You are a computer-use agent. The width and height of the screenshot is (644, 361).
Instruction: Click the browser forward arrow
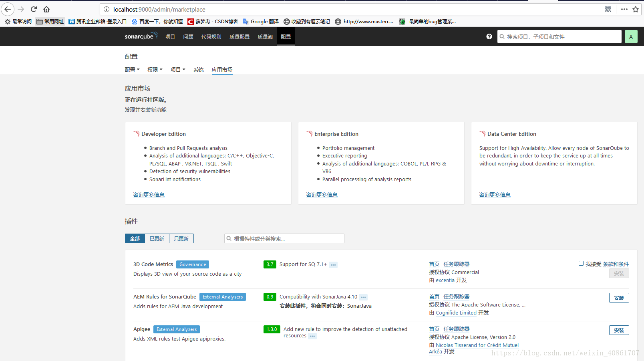click(21, 9)
